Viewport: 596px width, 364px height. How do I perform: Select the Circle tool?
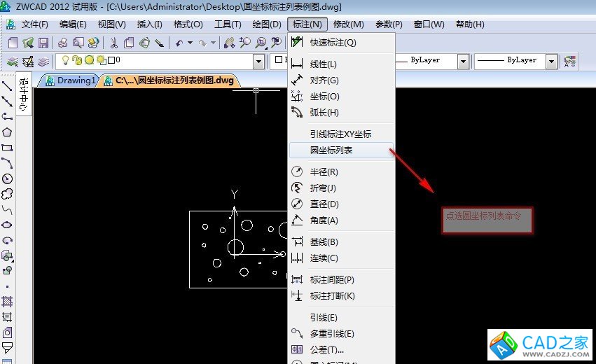[7, 178]
